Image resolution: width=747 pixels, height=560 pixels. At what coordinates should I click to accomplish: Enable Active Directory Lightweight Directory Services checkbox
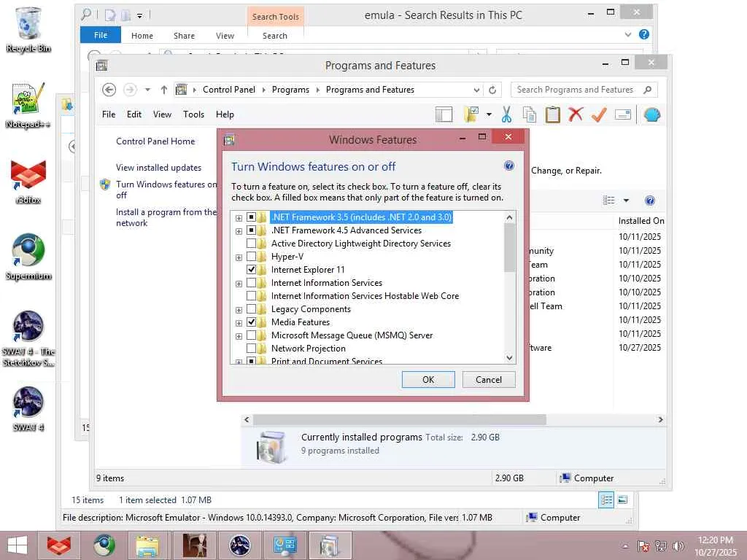pos(251,244)
